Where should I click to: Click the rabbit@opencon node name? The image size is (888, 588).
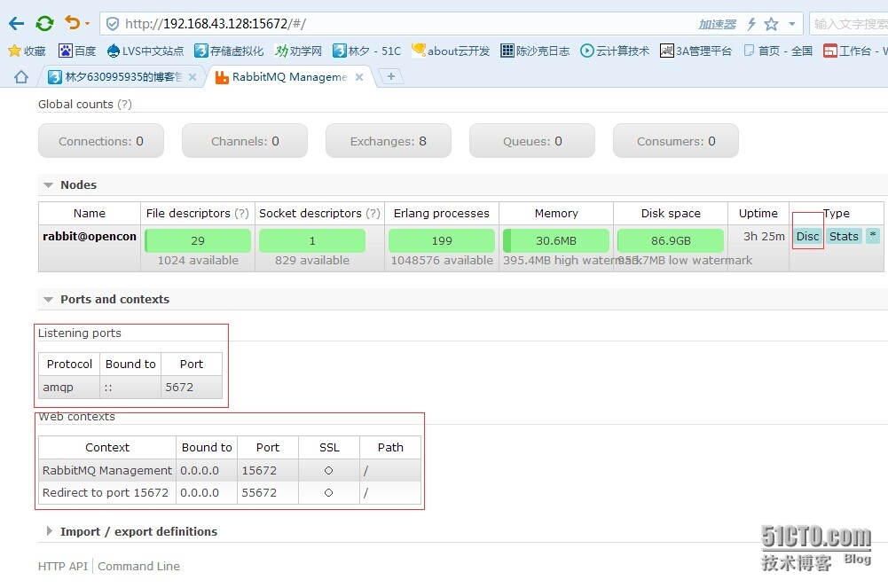[90, 237]
